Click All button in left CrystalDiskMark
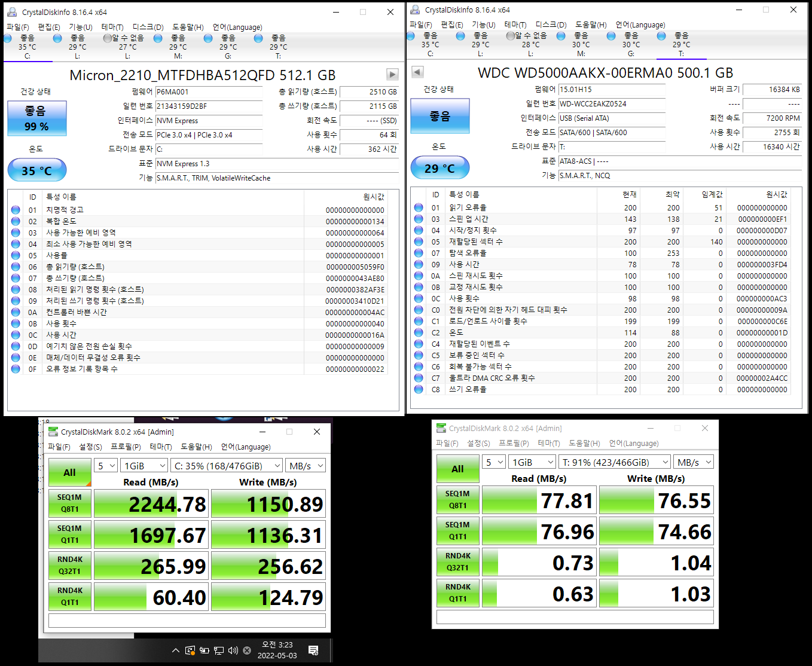The height and width of the screenshot is (666, 812). click(69, 472)
